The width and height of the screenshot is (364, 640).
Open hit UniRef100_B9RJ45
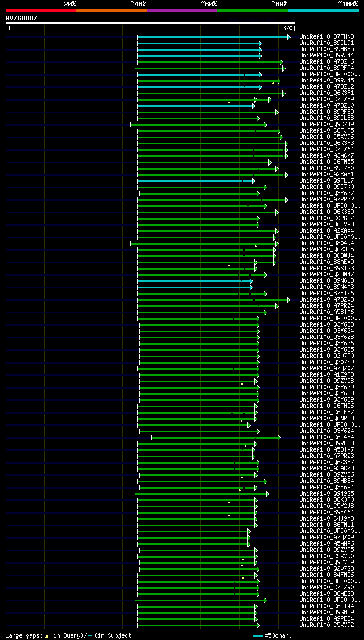[326, 80]
